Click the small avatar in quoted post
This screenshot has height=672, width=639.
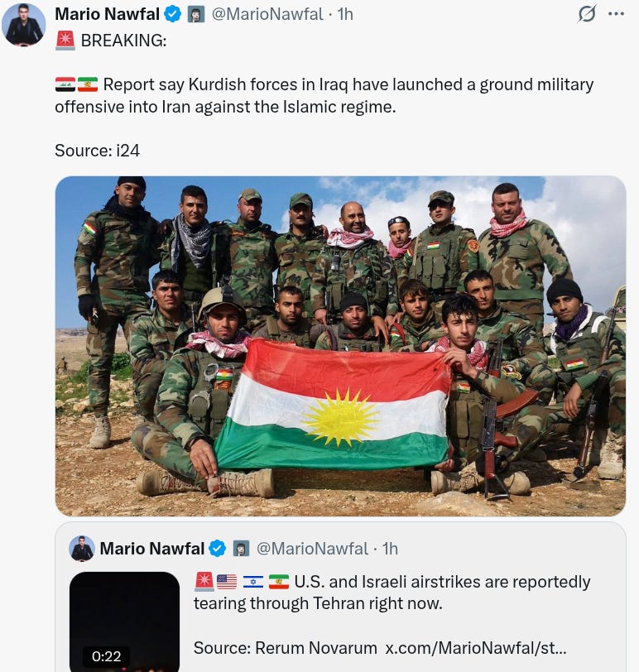[x=82, y=549]
